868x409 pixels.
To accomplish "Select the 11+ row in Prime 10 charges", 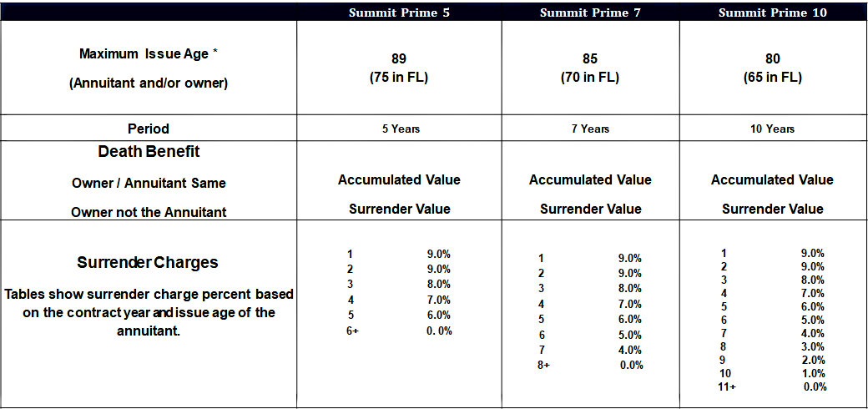I will (771, 386).
